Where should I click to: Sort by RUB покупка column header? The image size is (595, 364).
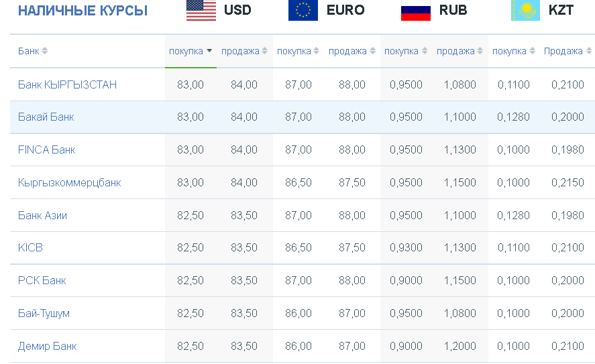(x=406, y=51)
